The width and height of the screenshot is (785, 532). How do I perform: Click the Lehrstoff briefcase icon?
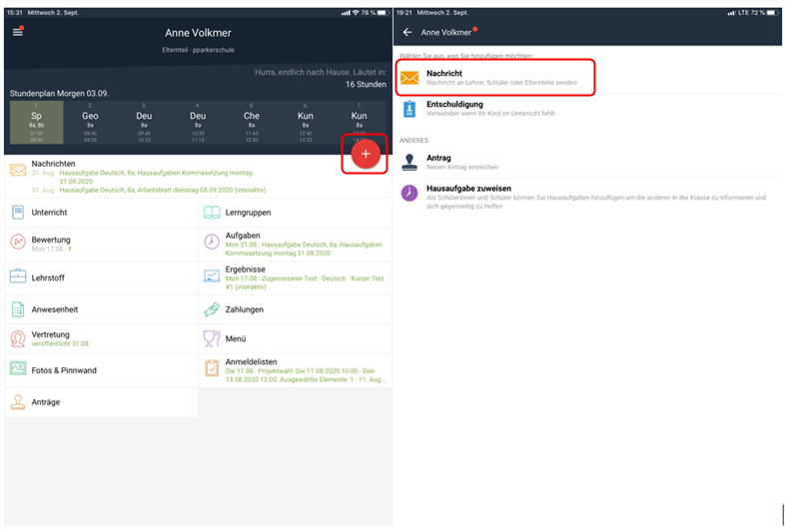coord(18,275)
